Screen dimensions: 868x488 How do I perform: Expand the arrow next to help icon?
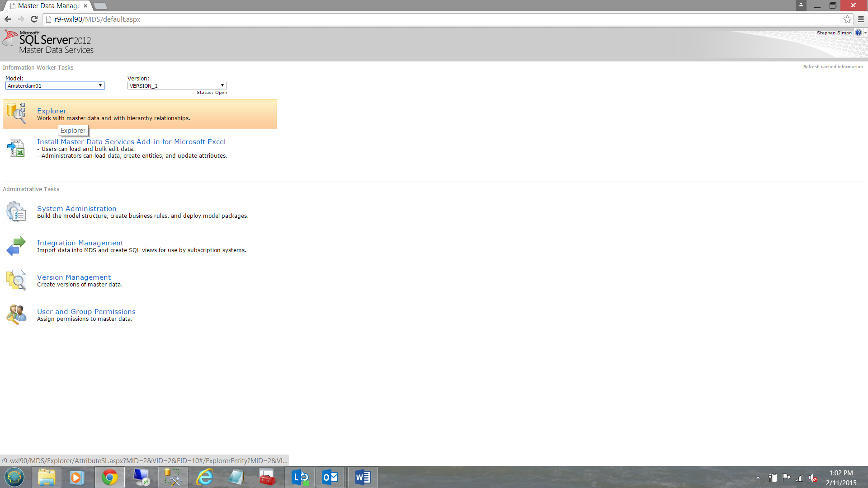point(865,33)
